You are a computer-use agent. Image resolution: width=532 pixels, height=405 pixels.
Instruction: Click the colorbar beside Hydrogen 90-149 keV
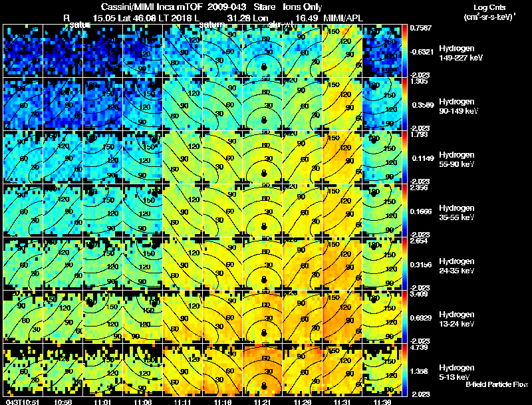[404, 104]
